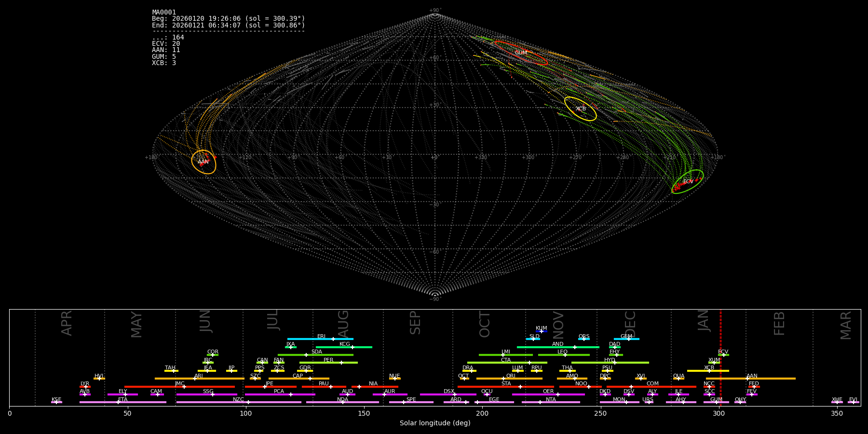Select the HYD shower label in the timeline
The width and height of the screenshot is (868, 434).
[610, 360]
